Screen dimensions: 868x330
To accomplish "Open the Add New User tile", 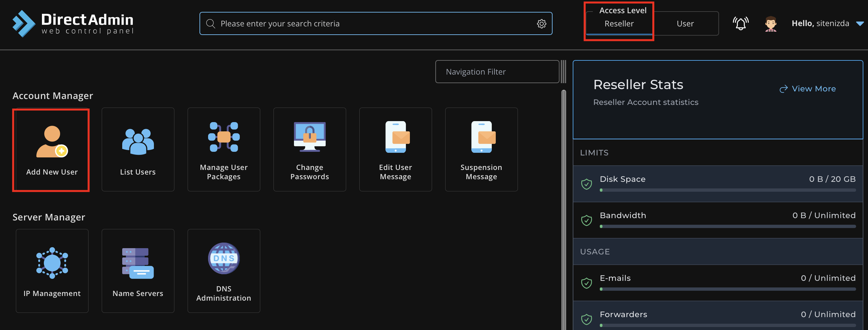I will pyautogui.click(x=52, y=149).
